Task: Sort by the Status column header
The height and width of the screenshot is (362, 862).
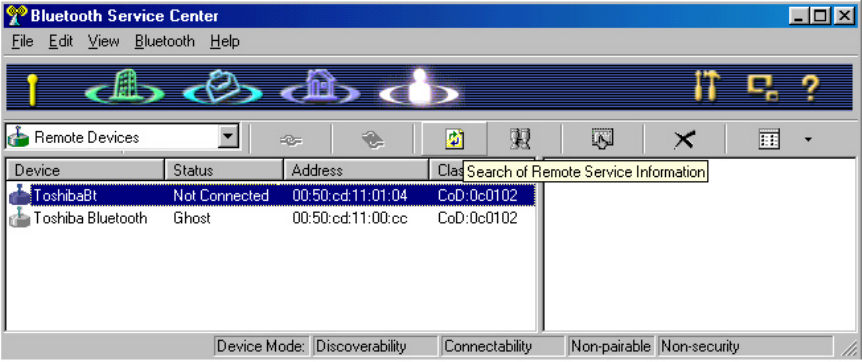Action: pyautogui.click(x=224, y=170)
